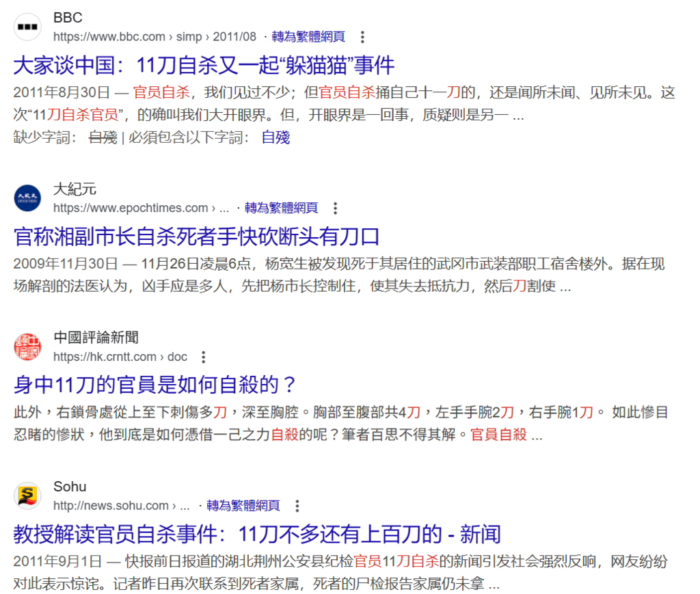The image size is (700, 594).
Task: Open article 身中11刀的官員是如何自殺的？
Action: [x=156, y=386]
